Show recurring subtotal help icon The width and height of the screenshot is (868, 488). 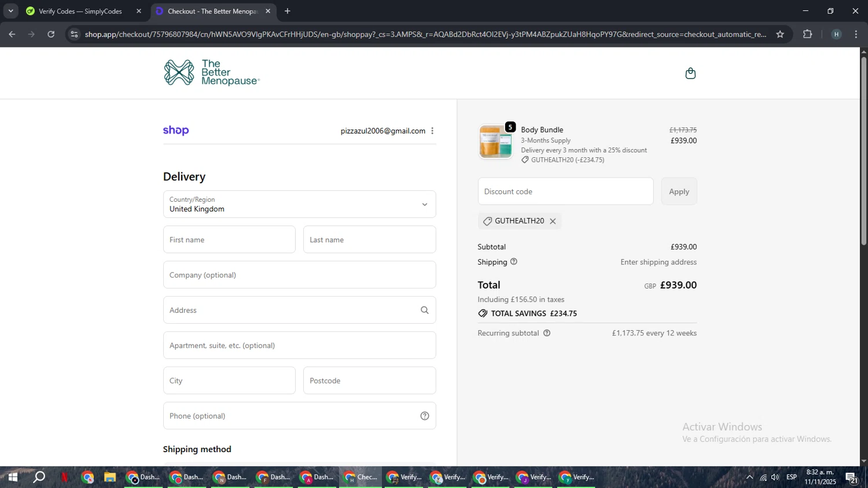pos(547,333)
